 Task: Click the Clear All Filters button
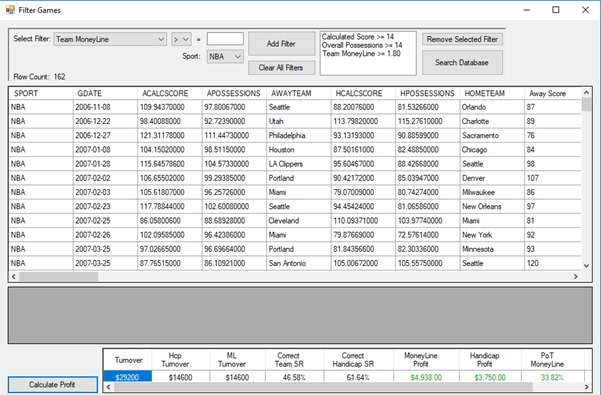(x=281, y=68)
